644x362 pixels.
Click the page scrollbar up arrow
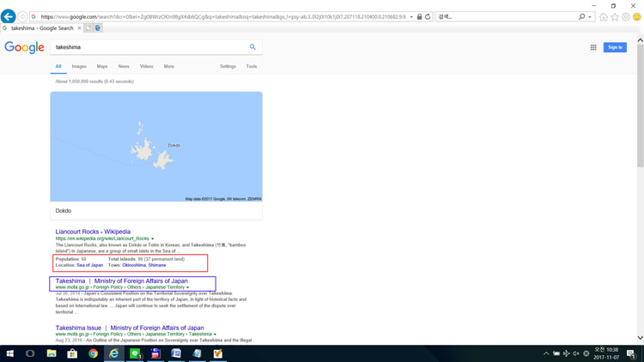click(x=640, y=40)
